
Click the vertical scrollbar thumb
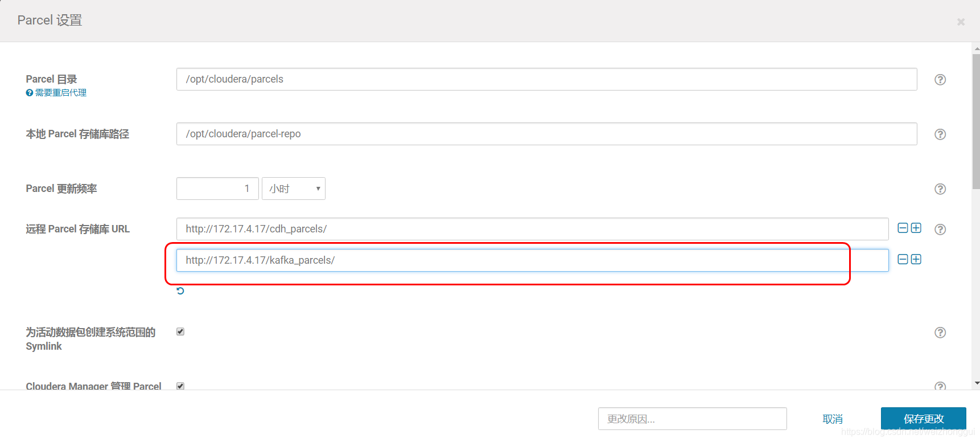click(976, 121)
